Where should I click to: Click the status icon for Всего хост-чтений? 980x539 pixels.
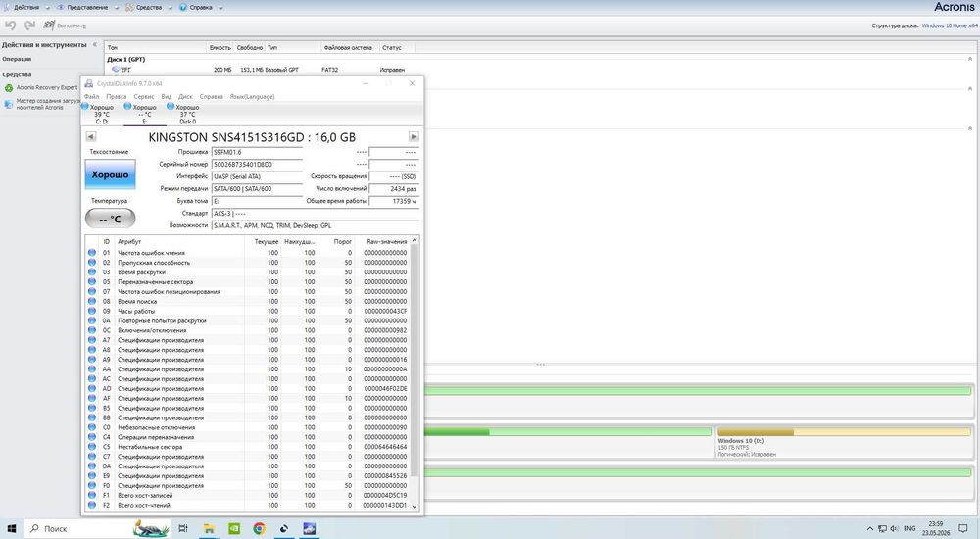tap(92, 505)
